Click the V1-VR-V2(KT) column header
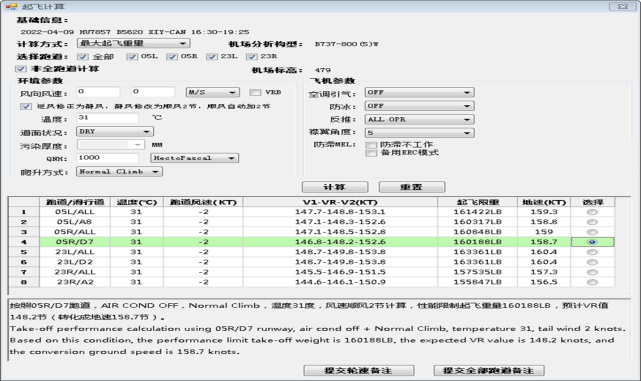Screen dimensions: 641x381 340,202
